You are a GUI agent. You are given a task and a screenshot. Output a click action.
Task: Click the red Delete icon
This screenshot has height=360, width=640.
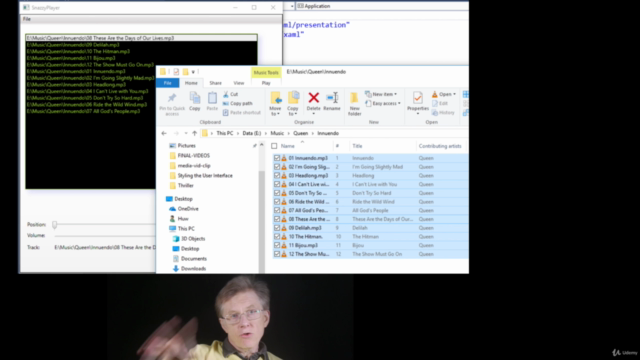click(313, 98)
